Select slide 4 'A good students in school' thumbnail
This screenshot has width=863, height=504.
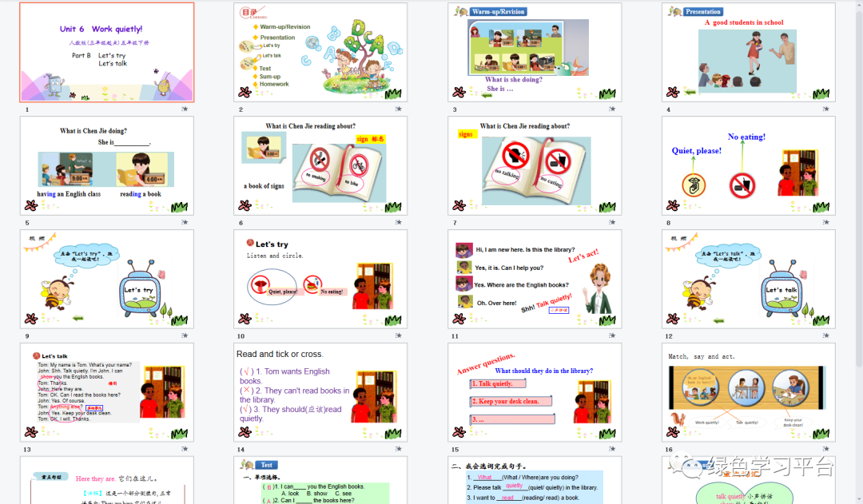click(x=749, y=52)
